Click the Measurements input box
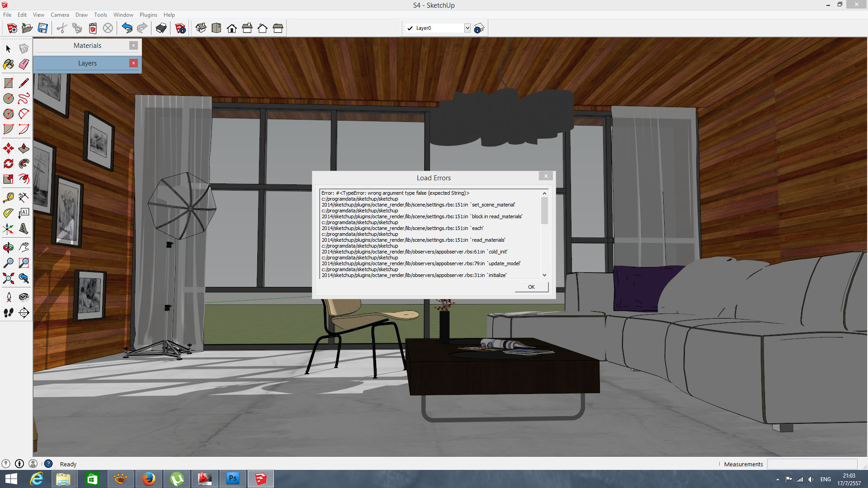The width and height of the screenshot is (868, 488). (x=812, y=464)
